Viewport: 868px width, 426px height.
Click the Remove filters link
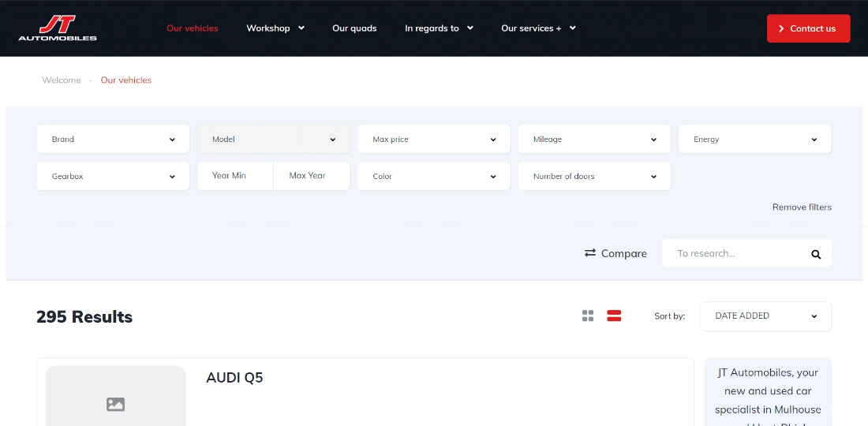point(802,207)
